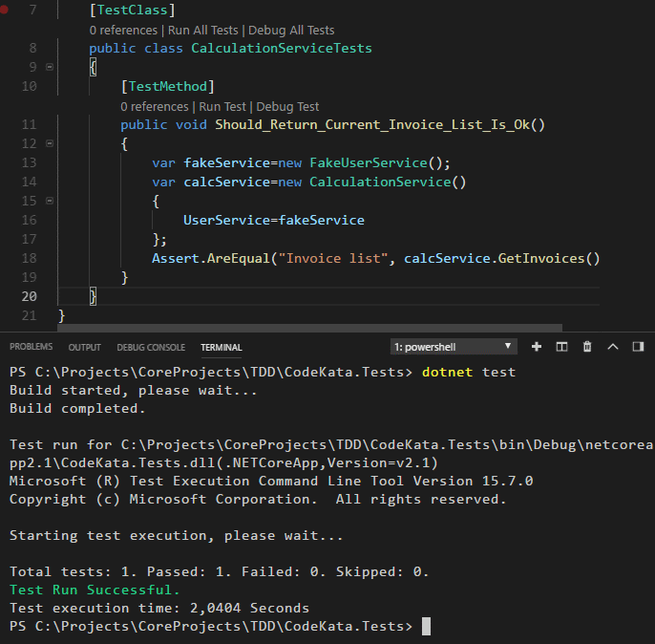Image resolution: width=655 pixels, height=644 pixels.
Task: Show method '0 references' above line 11
Action: tap(155, 107)
